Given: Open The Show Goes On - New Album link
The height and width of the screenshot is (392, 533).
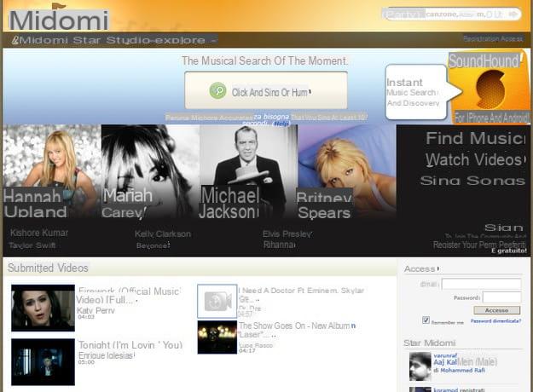Looking at the screenshot, I should [x=297, y=330].
